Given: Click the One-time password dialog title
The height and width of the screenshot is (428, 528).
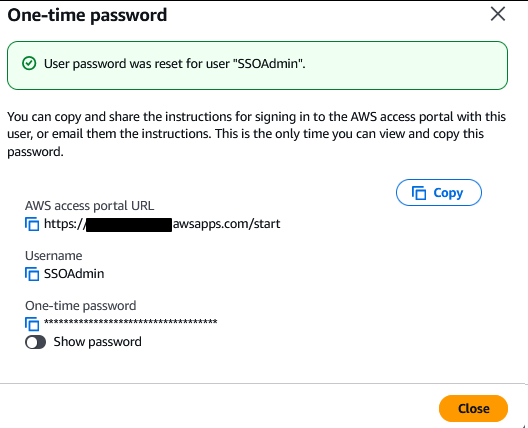Looking at the screenshot, I should point(87,15).
